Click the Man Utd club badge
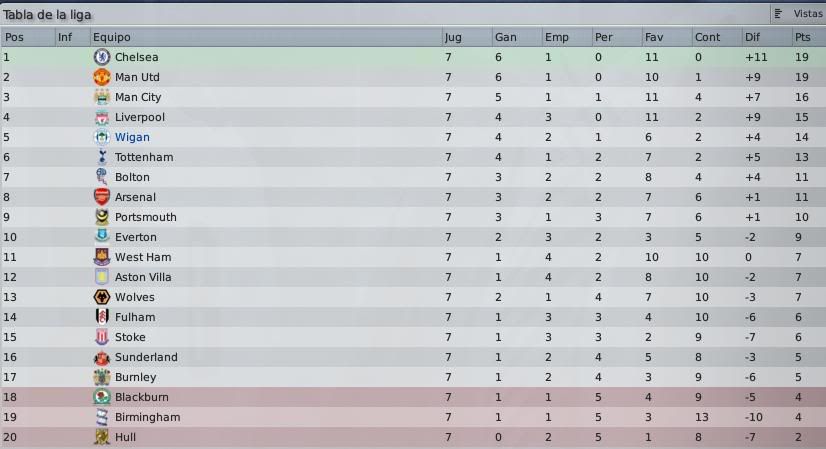The image size is (826, 449). [x=102, y=77]
